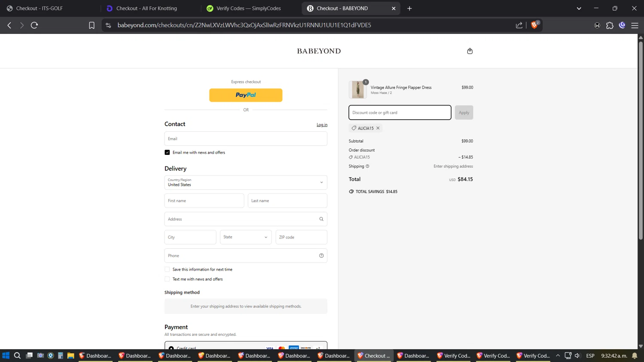Click the Address input field
The height and width of the screenshot is (362, 644).
(246, 219)
